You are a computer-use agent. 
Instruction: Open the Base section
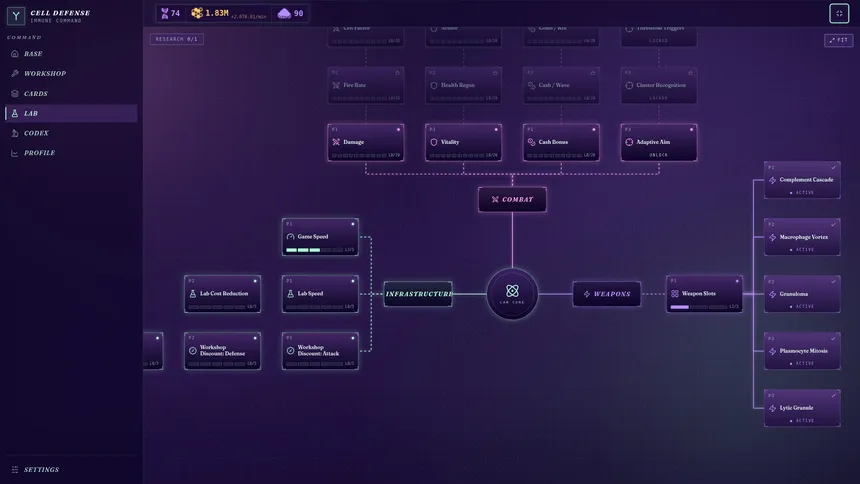pos(71,54)
